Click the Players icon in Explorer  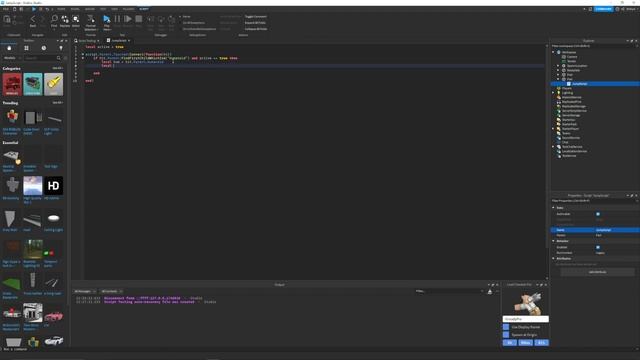559,88
